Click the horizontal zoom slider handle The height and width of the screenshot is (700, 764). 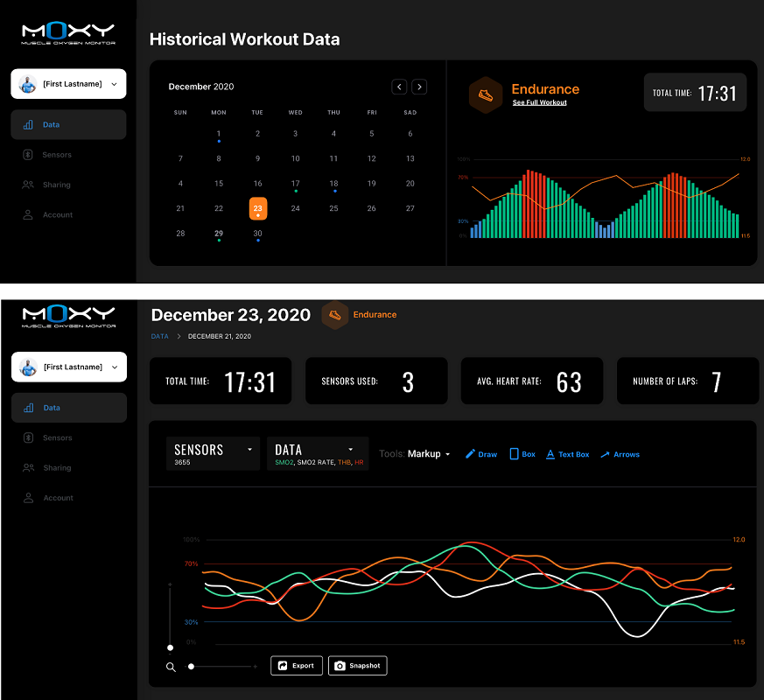(x=191, y=667)
